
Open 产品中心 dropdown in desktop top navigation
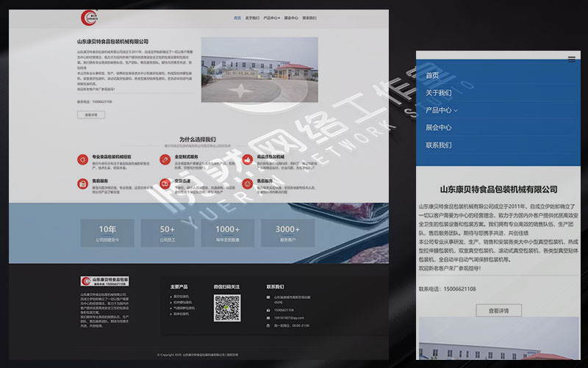click(x=271, y=18)
